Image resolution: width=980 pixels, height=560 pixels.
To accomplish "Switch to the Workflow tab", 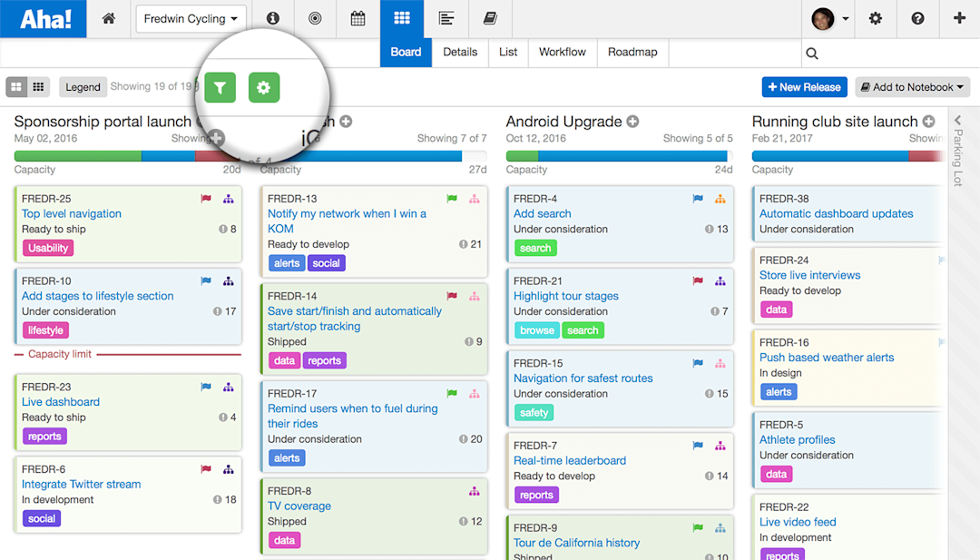I will click(x=562, y=53).
